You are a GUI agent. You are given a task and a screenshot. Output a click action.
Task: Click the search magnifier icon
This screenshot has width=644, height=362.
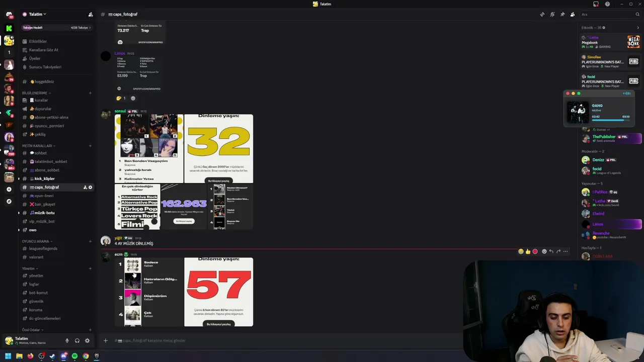tap(637, 14)
